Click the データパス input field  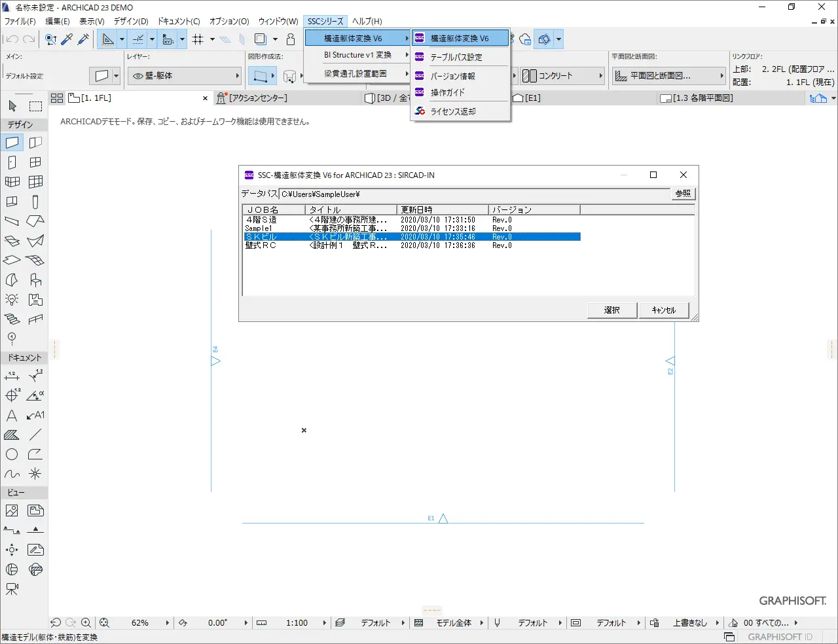click(x=475, y=194)
